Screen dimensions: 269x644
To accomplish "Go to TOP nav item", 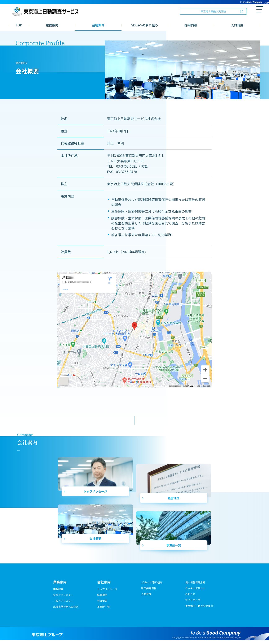I will click(19, 25).
